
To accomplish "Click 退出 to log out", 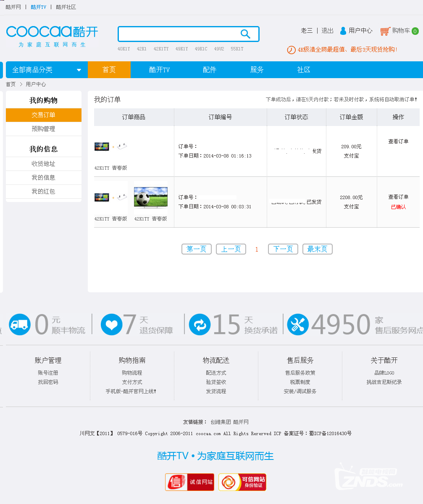I will pyautogui.click(x=328, y=31).
